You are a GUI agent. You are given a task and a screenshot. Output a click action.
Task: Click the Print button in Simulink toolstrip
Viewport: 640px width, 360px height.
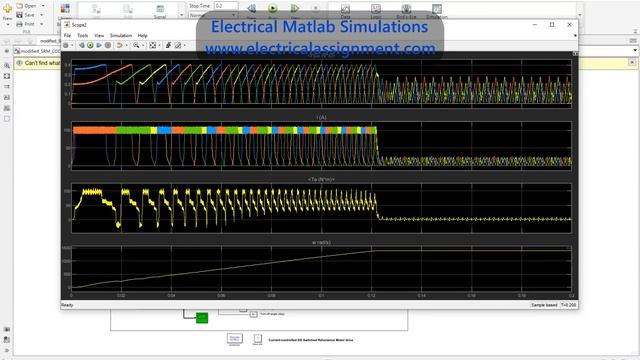(x=26, y=24)
